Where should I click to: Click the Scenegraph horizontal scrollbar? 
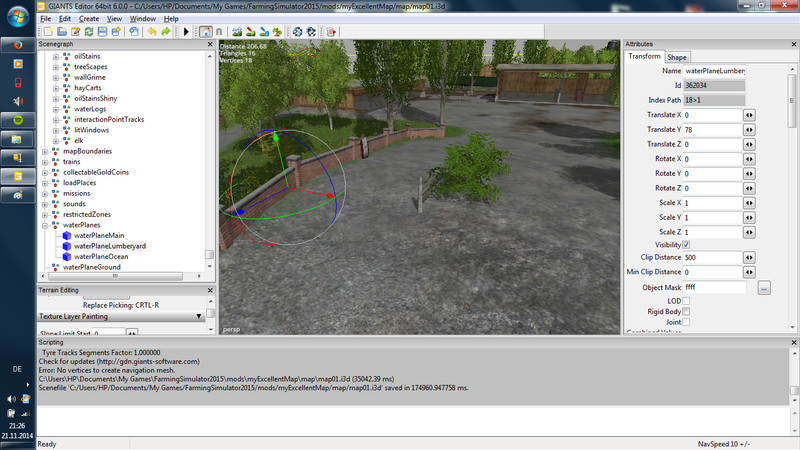(x=116, y=276)
